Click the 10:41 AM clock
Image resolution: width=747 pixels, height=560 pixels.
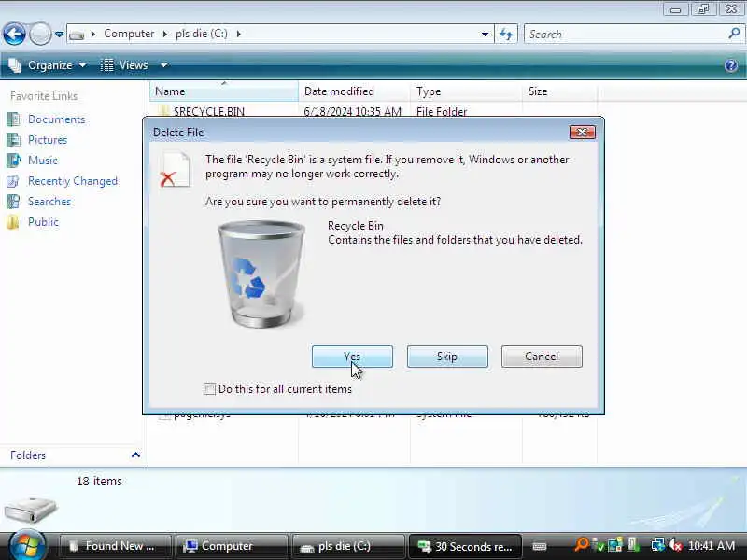pos(712,546)
